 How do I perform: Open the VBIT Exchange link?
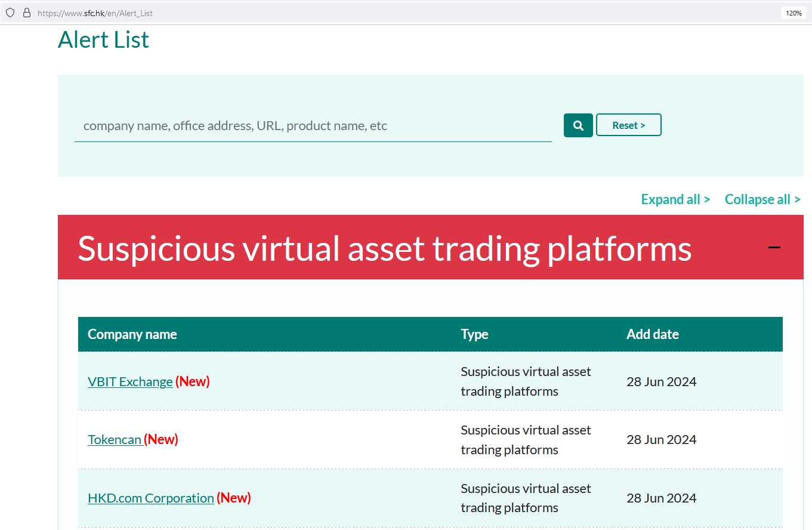coord(130,382)
